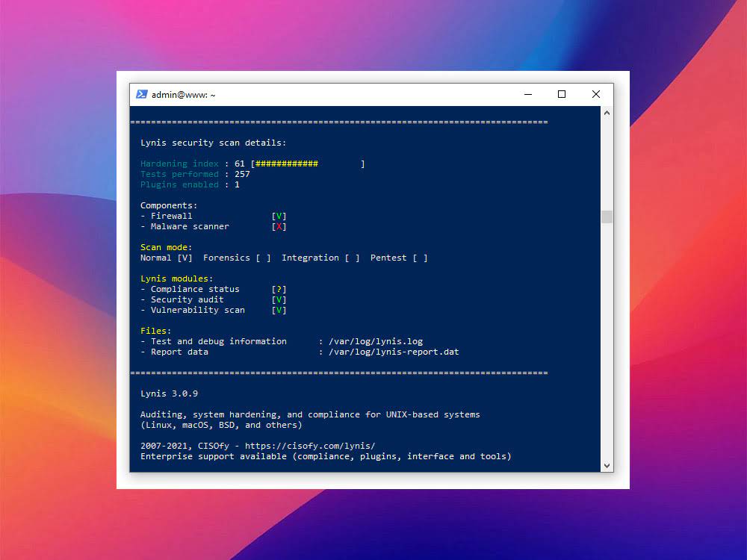Click the scrollbar down arrow

tap(607, 466)
